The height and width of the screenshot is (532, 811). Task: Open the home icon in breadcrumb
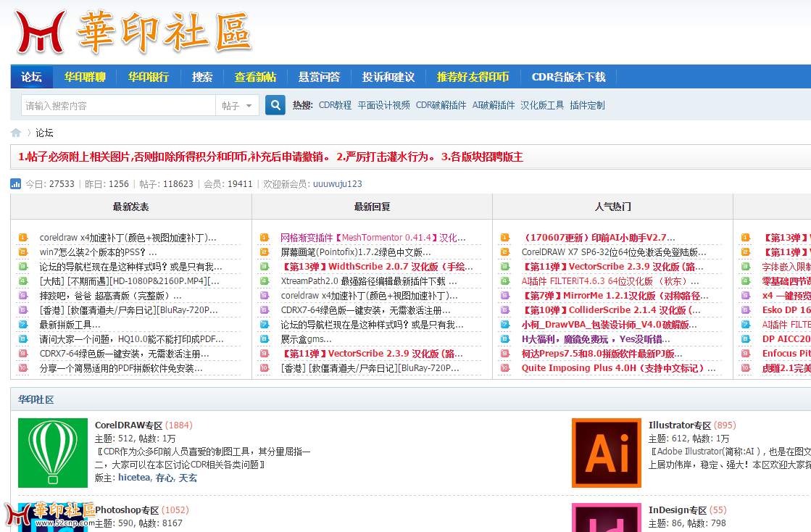(16, 133)
